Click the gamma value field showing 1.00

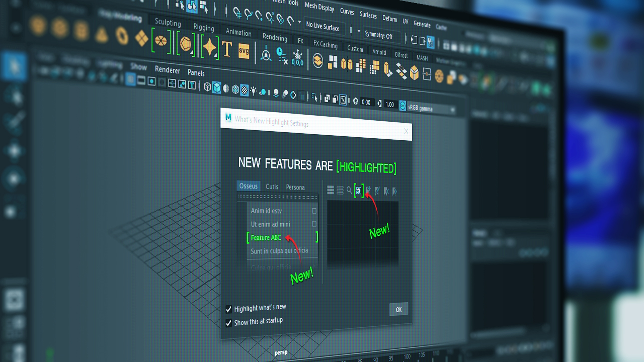tap(389, 105)
